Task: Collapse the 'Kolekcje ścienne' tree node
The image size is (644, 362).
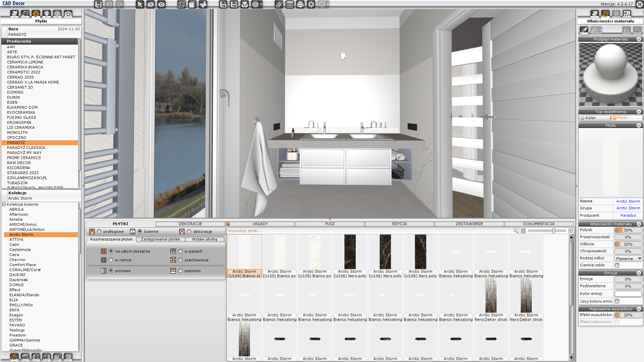Action: click(4, 204)
